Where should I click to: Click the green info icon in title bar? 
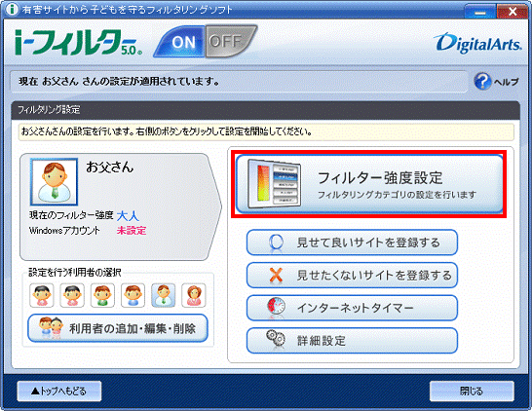[x=13, y=10]
